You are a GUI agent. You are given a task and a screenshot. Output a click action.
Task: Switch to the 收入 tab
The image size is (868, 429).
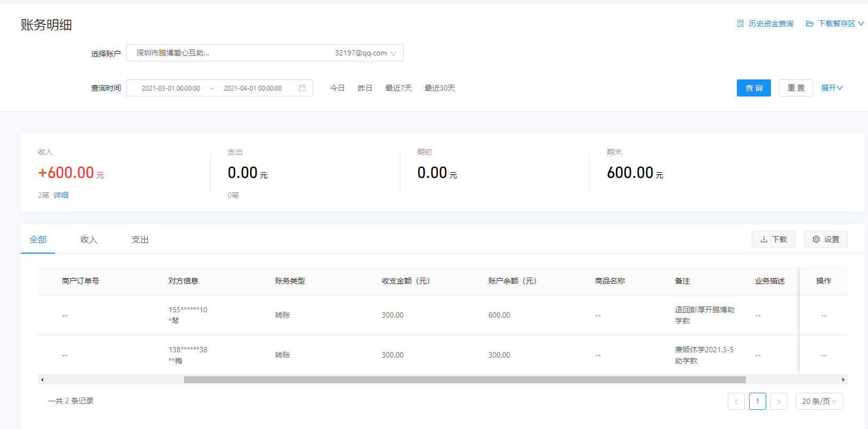click(89, 240)
